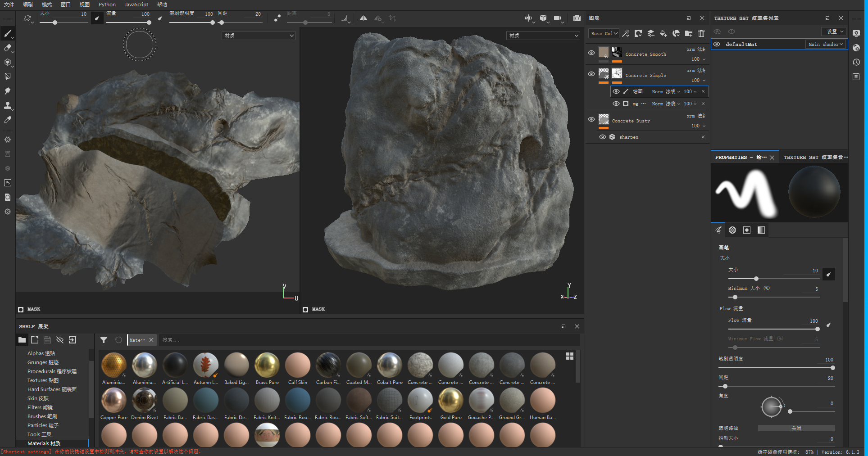
Task: Add a new folder in layers panel
Action: click(689, 33)
